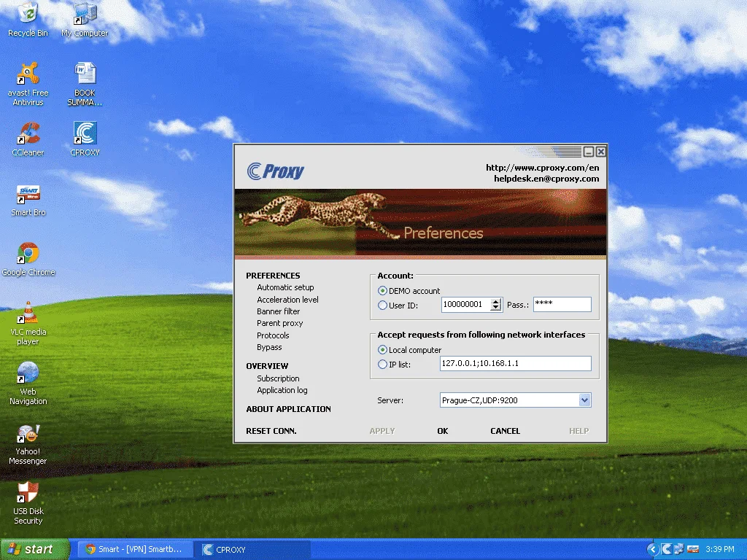The height and width of the screenshot is (560, 747).
Task: Click the User ID number field
Action: (466, 305)
